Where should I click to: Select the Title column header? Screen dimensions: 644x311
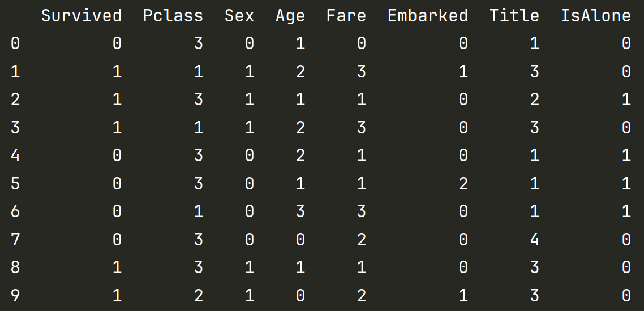(514, 16)
